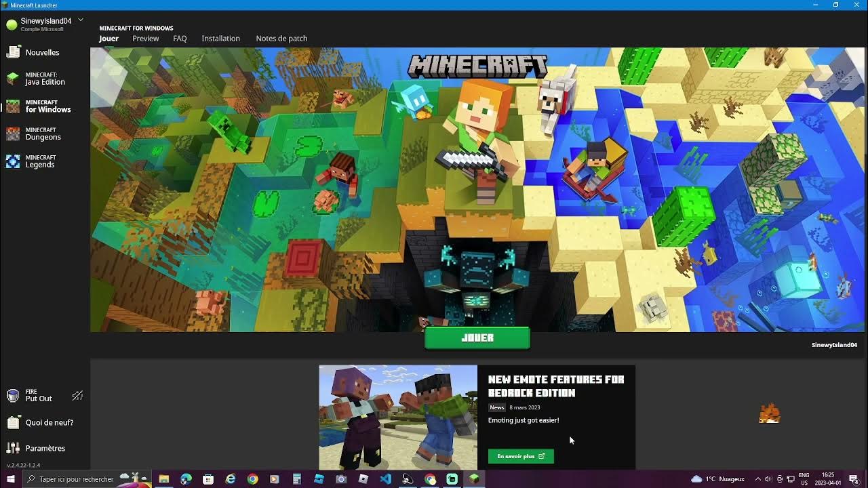Open Quoi de neuf? clipboard icon
The image size is (868, 488).
(12, 422)
